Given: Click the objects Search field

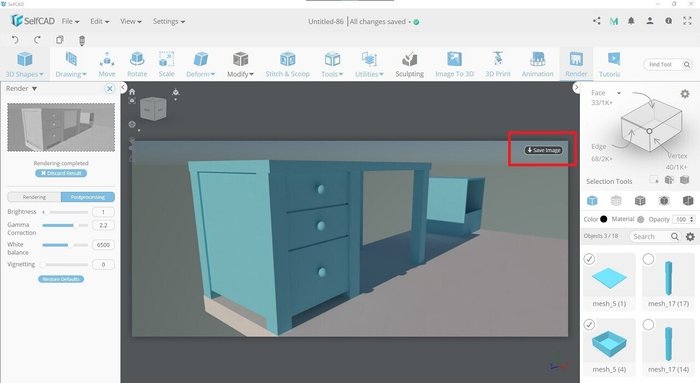Looking at the screenshot, I should point(654,237).
